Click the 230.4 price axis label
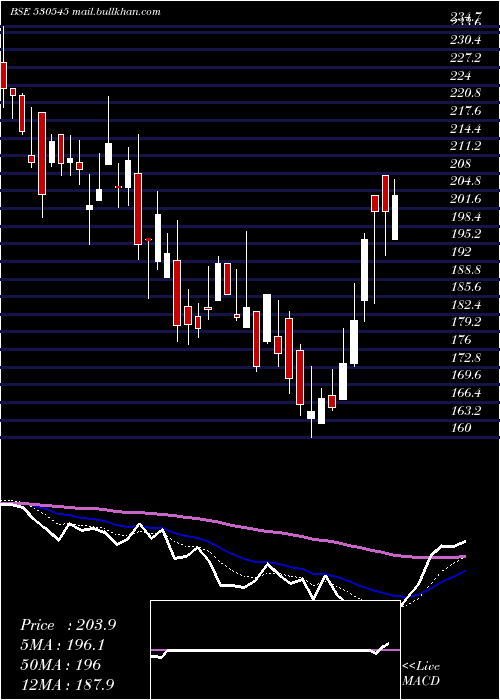 (465, 40)
